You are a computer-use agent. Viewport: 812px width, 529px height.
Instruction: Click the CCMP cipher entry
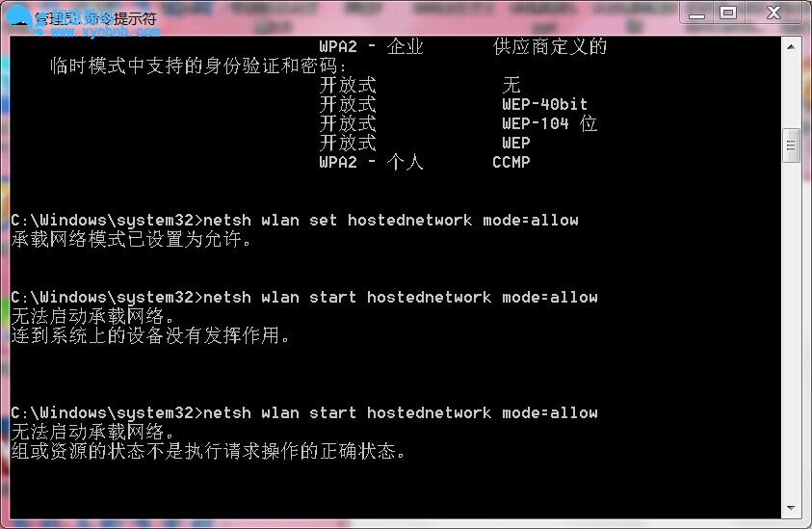(x=511, y=162)
